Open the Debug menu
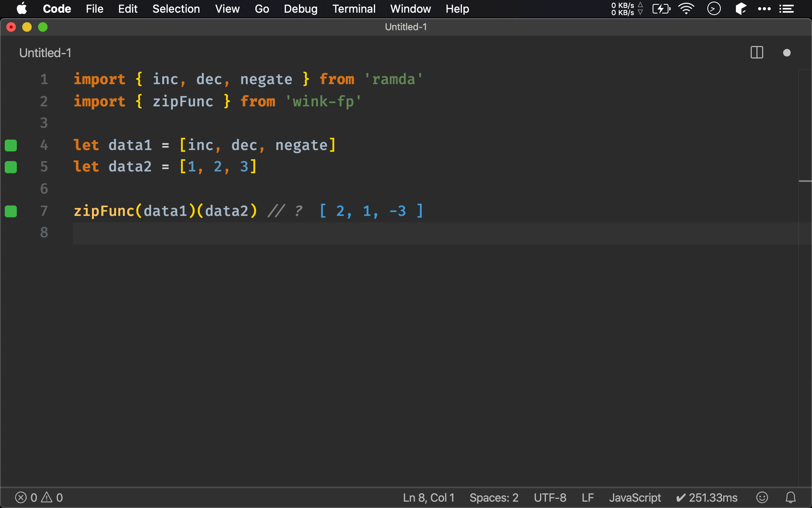 [301, 9]
